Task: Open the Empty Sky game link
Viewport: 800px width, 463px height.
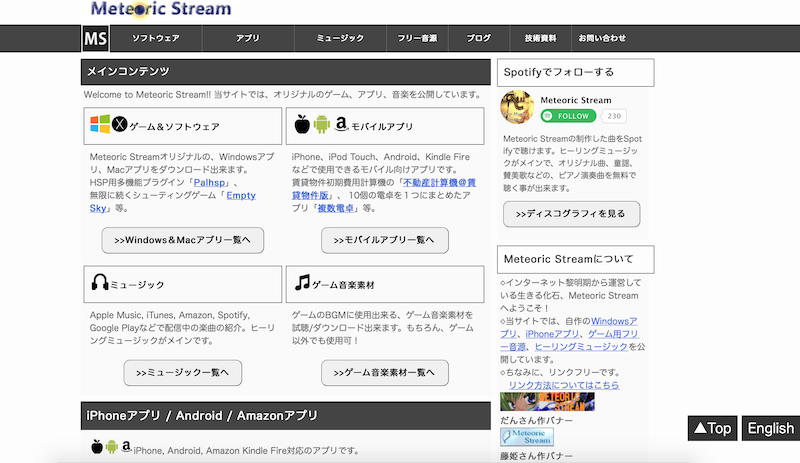Action: pyautogui.click(x=241, y=195)
